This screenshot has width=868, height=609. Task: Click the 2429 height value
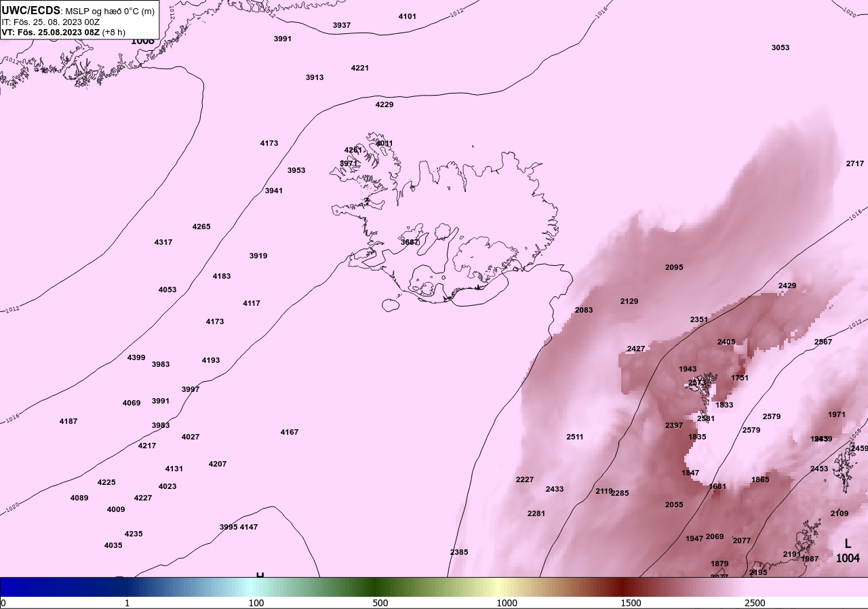(x=787, y=286)
